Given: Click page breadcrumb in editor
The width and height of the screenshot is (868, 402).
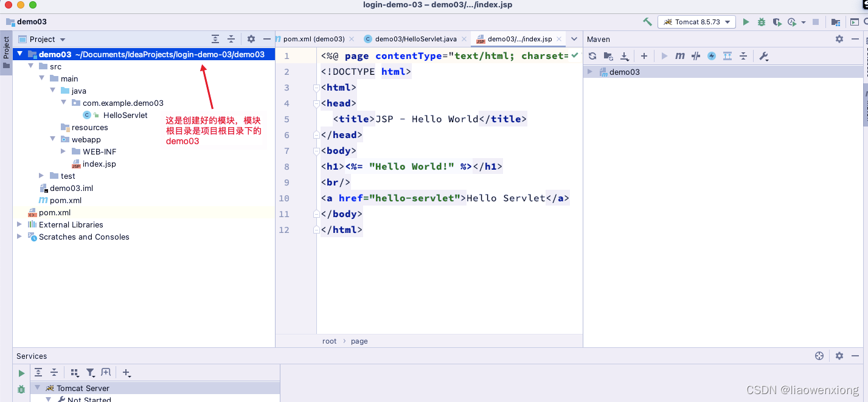Looking at the screenshot, I should 359,341.
